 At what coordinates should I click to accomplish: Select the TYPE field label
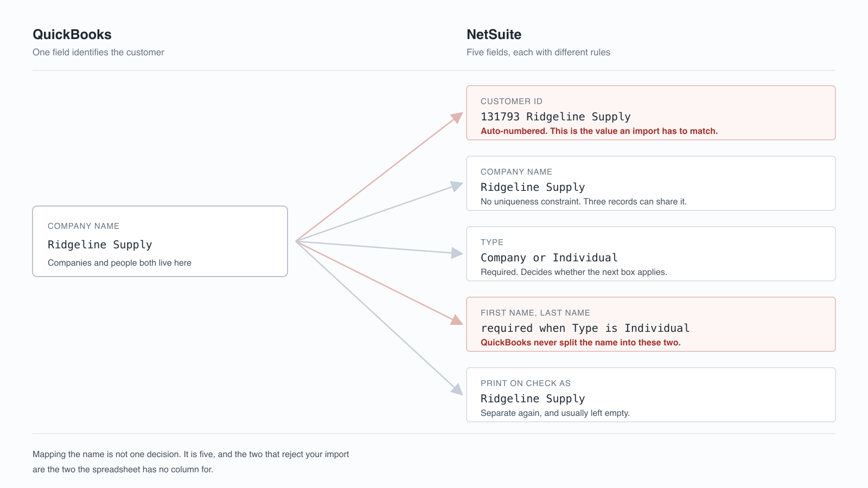coord(492,242)
